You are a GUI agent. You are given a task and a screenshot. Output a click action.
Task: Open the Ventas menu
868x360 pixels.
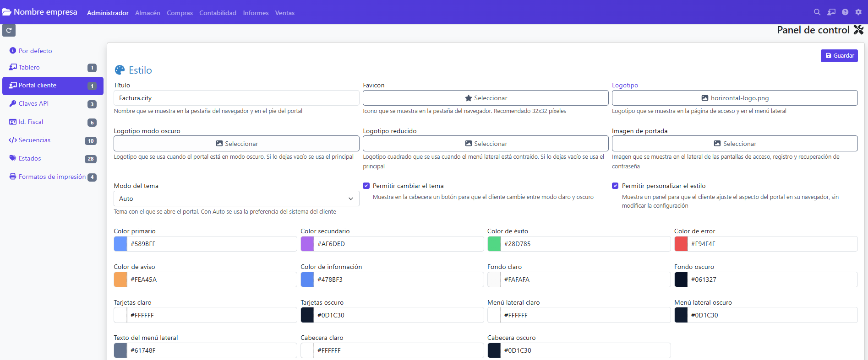285,13
